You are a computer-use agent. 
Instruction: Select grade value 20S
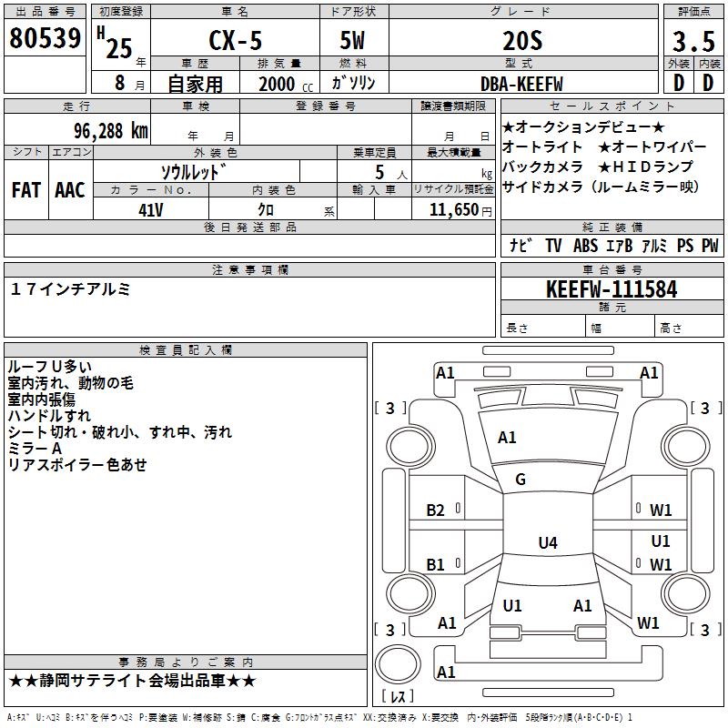pos(522,41)
